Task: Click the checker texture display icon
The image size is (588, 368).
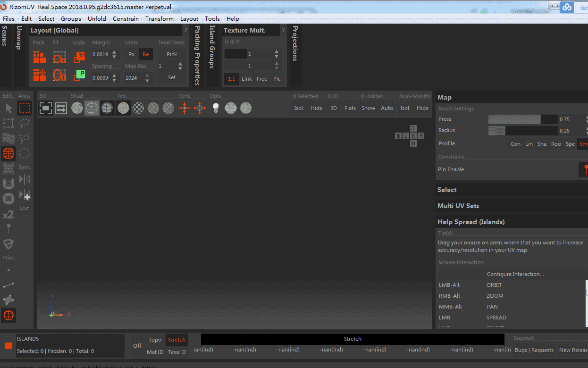Action: tap(138, 108)
